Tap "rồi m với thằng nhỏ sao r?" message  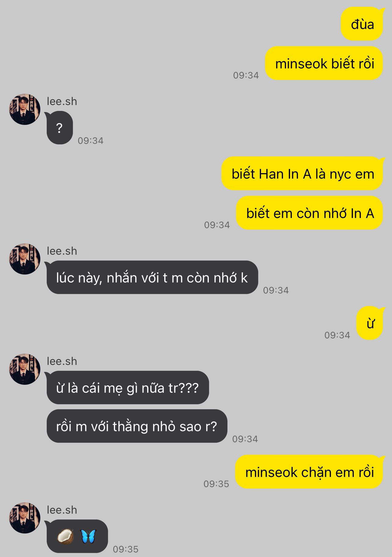tap(137, 426)
